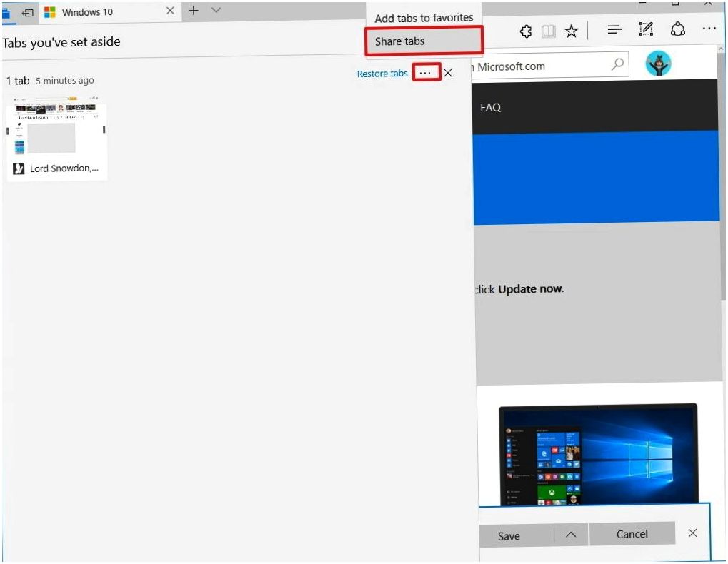Click the '1 tab' group label
This screenshot has width=728, height=564.
[18, 81]
